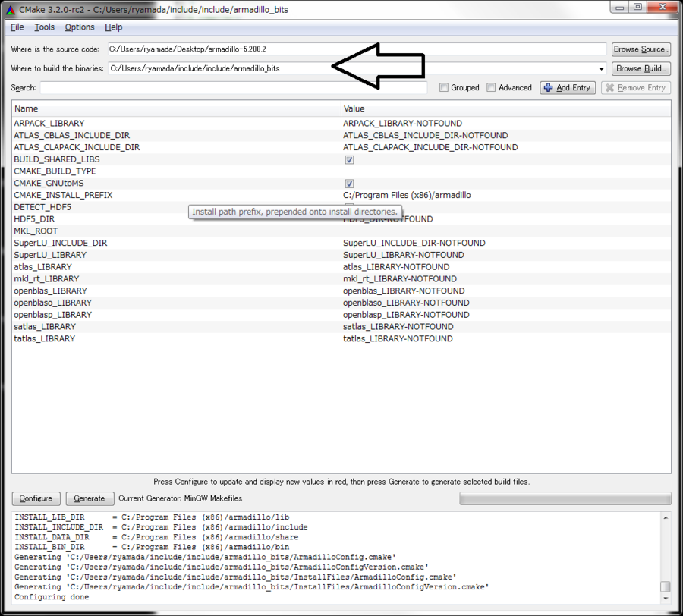Click the C:/Program Files (x86)/armadillo value
Image resolution: width=683 pixels, height=616 pixels.
(x=407, y=195)
